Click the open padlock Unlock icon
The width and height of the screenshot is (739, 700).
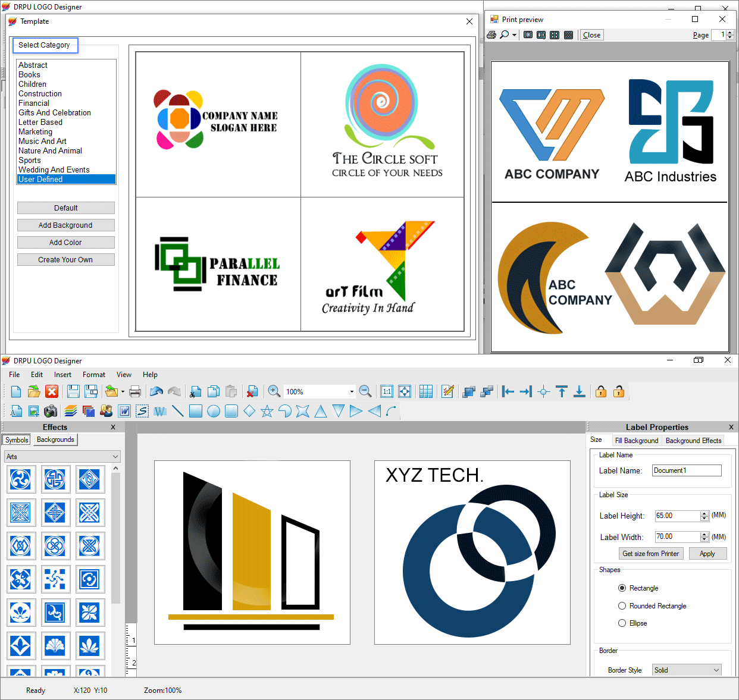(619, 391)
